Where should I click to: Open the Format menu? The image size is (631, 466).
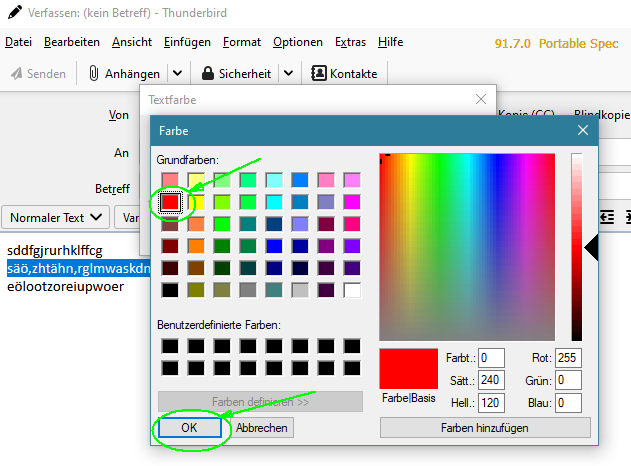(242, 42)
